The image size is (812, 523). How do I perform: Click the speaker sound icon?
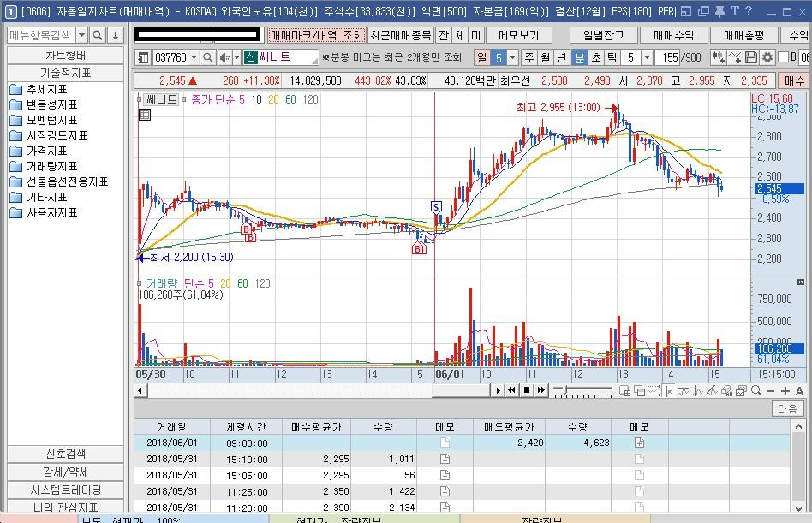(x=224, y=57)
